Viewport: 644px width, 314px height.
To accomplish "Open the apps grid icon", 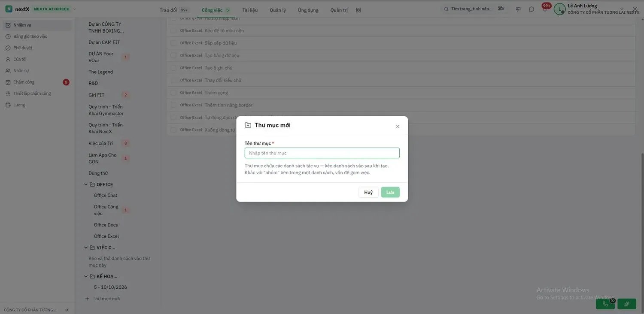I will (358, 10).
